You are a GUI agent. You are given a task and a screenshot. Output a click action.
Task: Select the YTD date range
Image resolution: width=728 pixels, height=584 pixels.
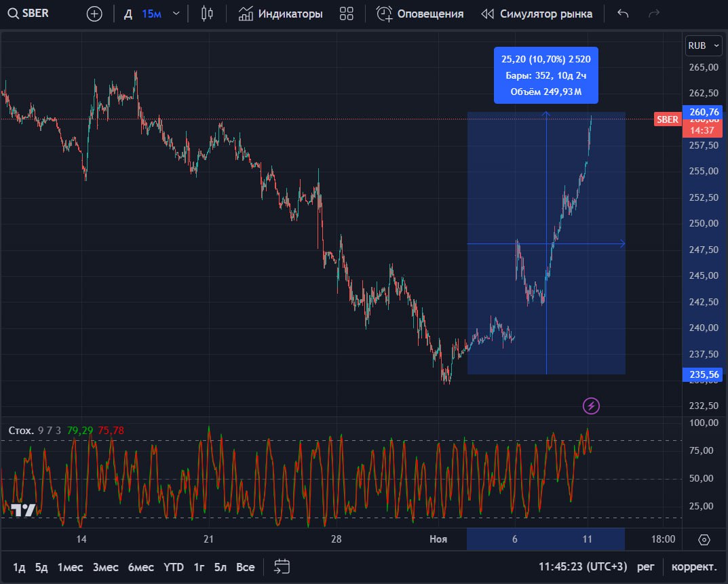(x=174, y=567)
